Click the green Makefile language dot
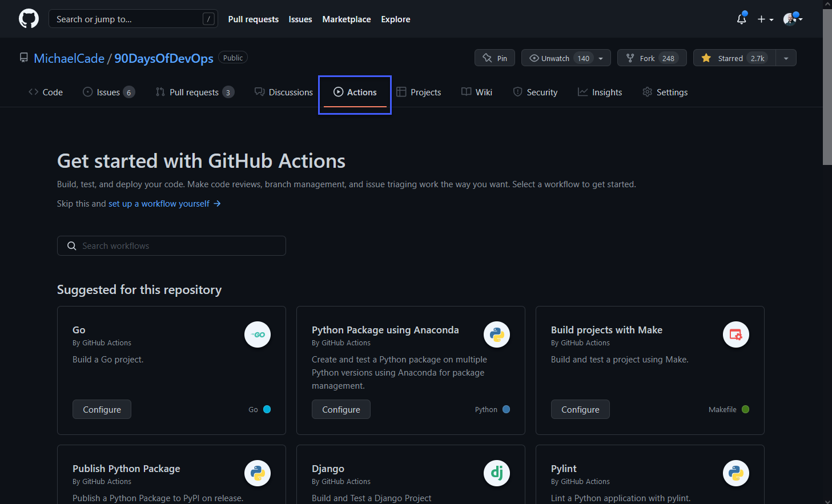Viewport: 832px width, 504px height. click(x=745, y=409)
